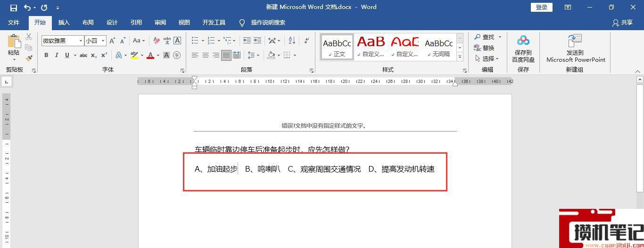The image size is (644, 248).
Task: Open the customize quick access toolbar arrow
Action: pyautogui.click(x=58, y=8)
